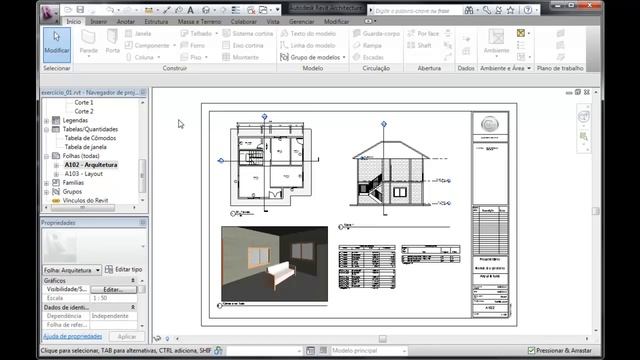Select the Text 'A' tool in the quick access toolbar

click(191, 10)
